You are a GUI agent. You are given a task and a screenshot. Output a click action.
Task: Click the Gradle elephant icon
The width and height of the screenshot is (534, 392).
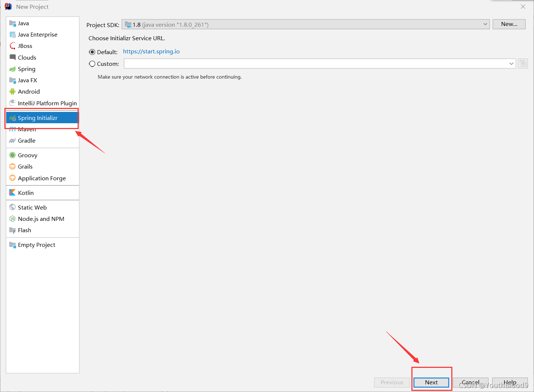[x=12, y=141]
